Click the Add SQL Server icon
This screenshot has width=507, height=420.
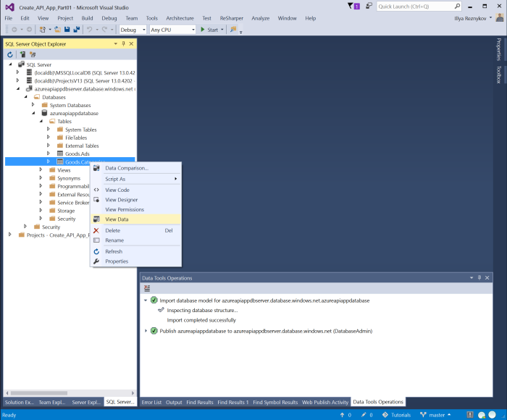click(22, 54)
